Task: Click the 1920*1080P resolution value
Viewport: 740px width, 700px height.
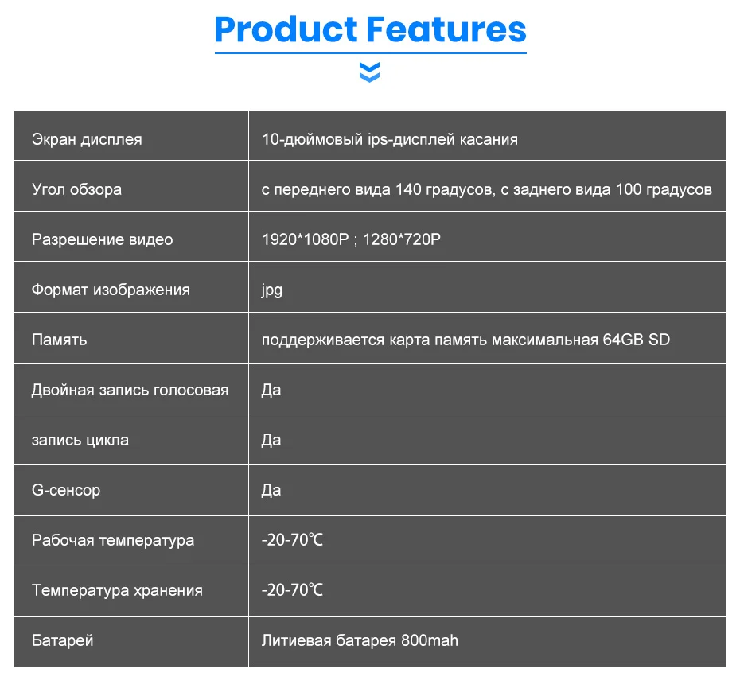Action: [x=306, y=239]
